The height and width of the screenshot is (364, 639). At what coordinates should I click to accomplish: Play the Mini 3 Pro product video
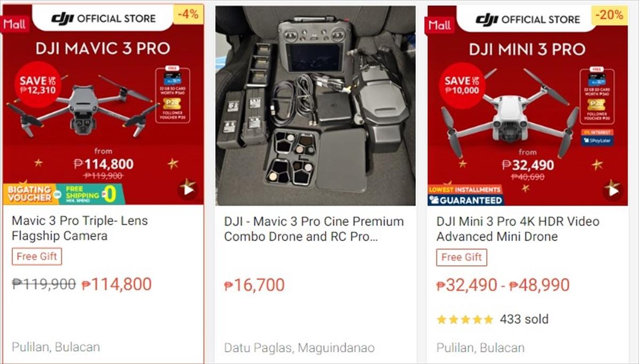pos(612,191)
